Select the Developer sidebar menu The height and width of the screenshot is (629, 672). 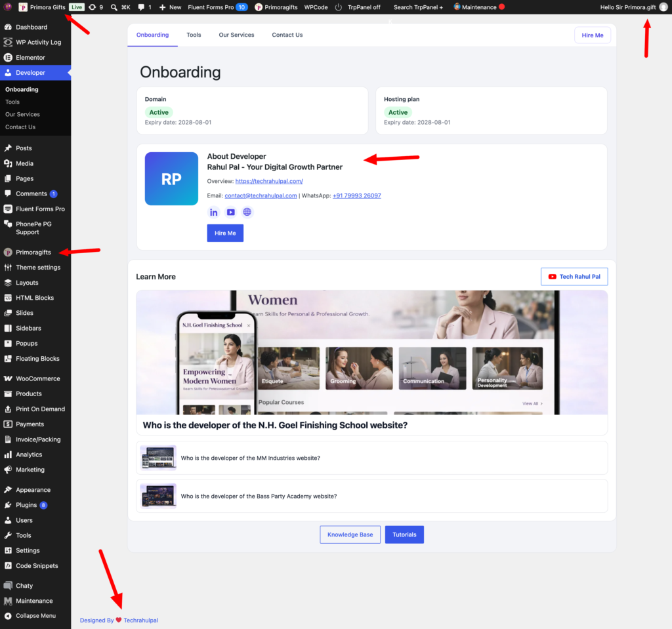click(x=35, y=72)
